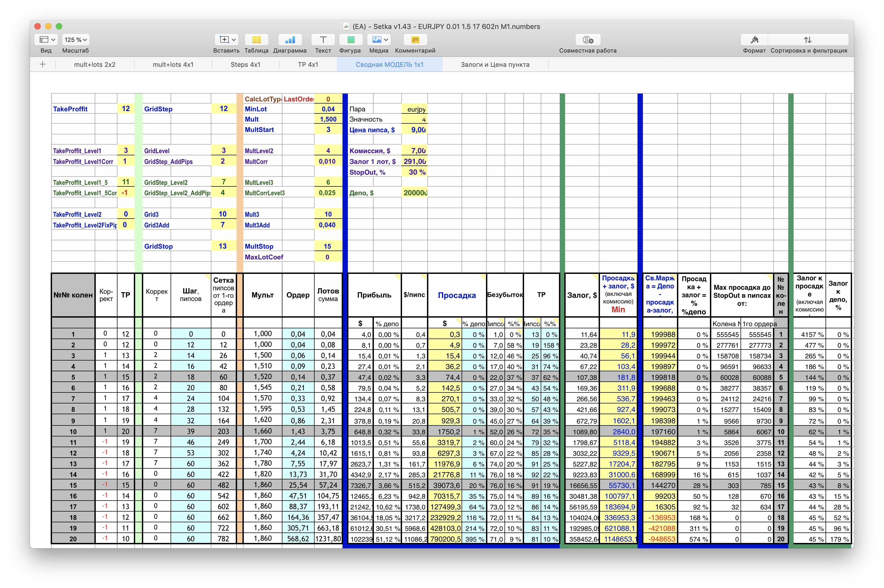Expand the Insert dropdown chevron
The width and height of the screenshot is (884, 588).
point(234,39)
